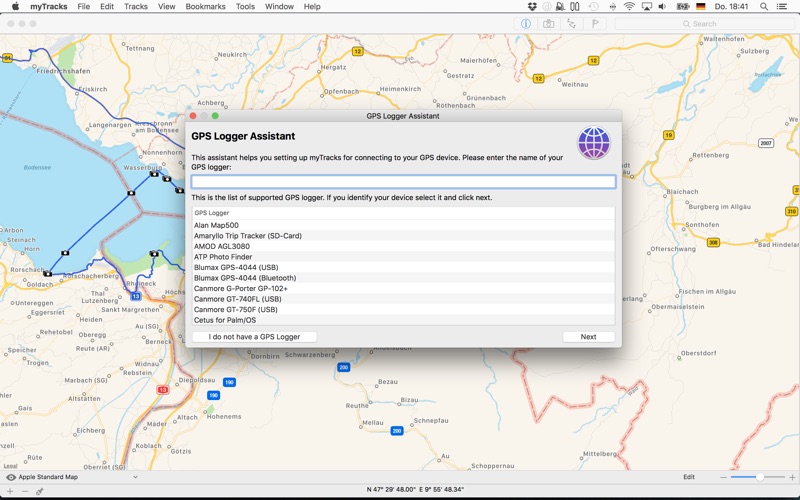This screenshot has height=500, width=800.
Task: Open Spotlight search magnifier icon
Action: click(x=764, y=7)
